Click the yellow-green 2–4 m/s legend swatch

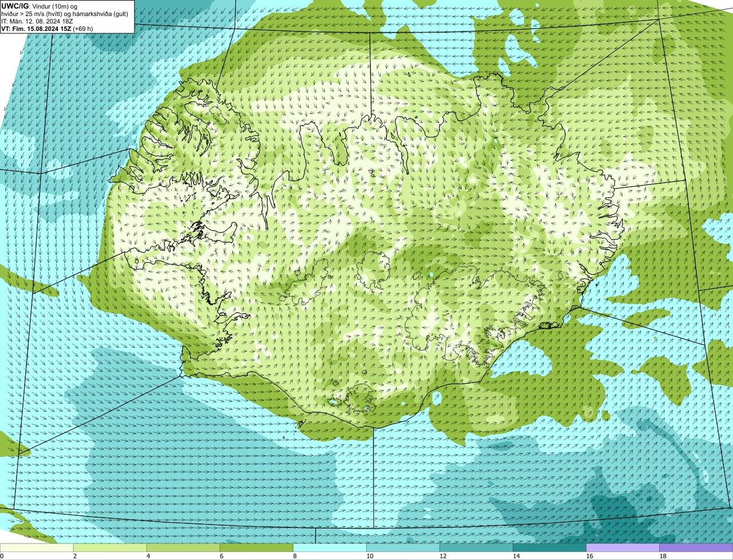(x=110, y=547)
